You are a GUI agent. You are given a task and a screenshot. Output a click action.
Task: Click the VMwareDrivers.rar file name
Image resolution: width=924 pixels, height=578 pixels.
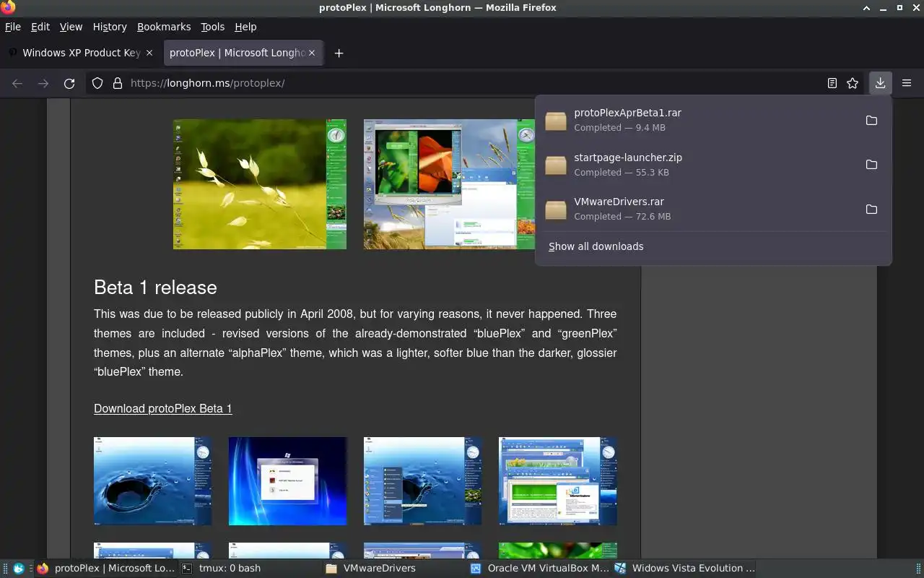[619, 202]
